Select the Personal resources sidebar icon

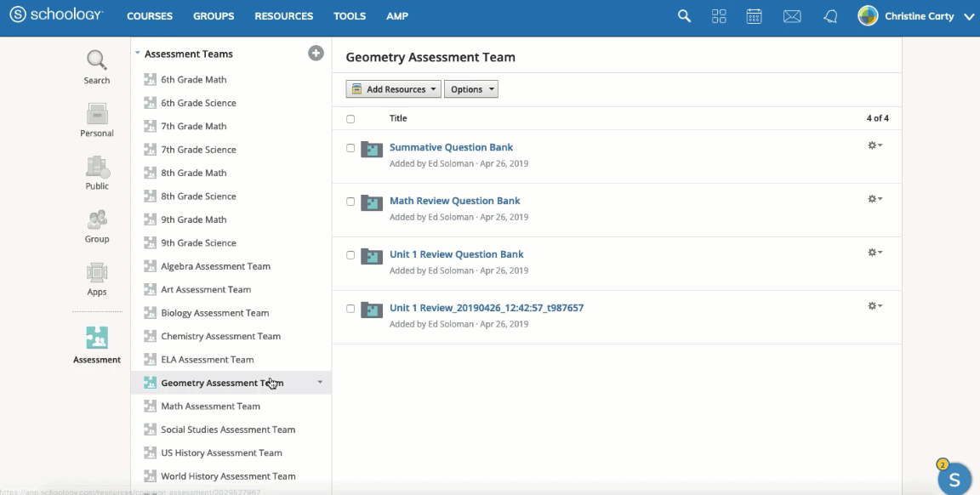(96, 115)
